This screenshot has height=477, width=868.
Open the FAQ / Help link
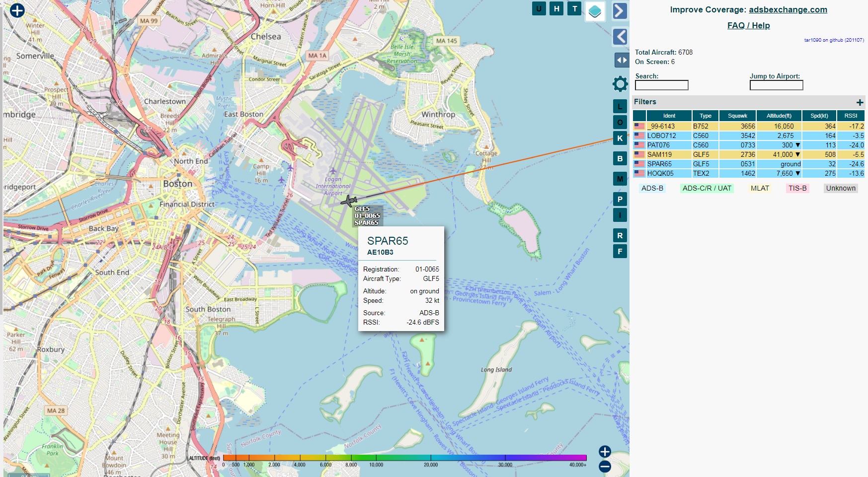[748, 25]
